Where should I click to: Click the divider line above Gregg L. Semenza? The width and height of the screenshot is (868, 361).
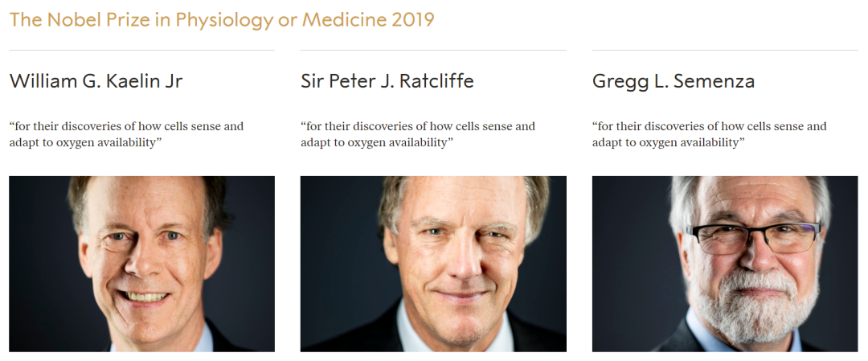pos(725,51)
